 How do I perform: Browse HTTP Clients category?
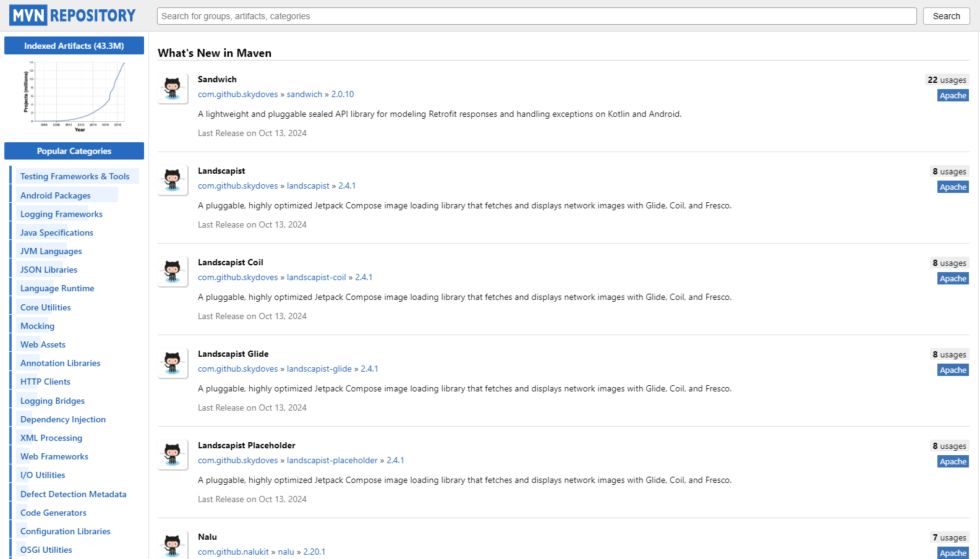coord(45,382)
